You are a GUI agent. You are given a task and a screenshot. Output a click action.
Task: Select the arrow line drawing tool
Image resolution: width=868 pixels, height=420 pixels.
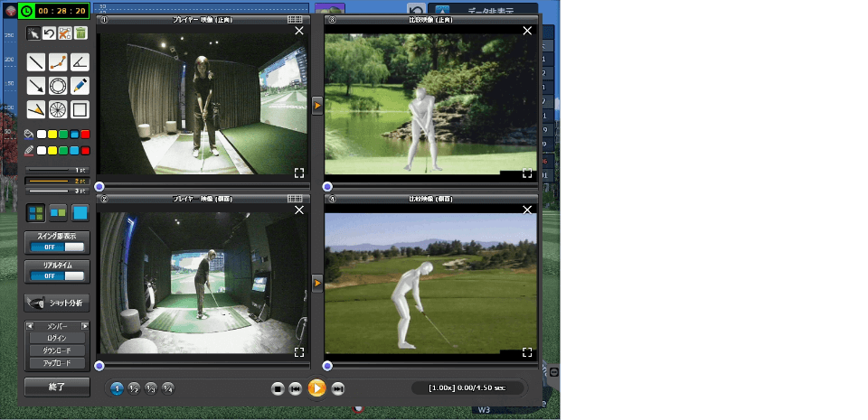tap(35, 86)
